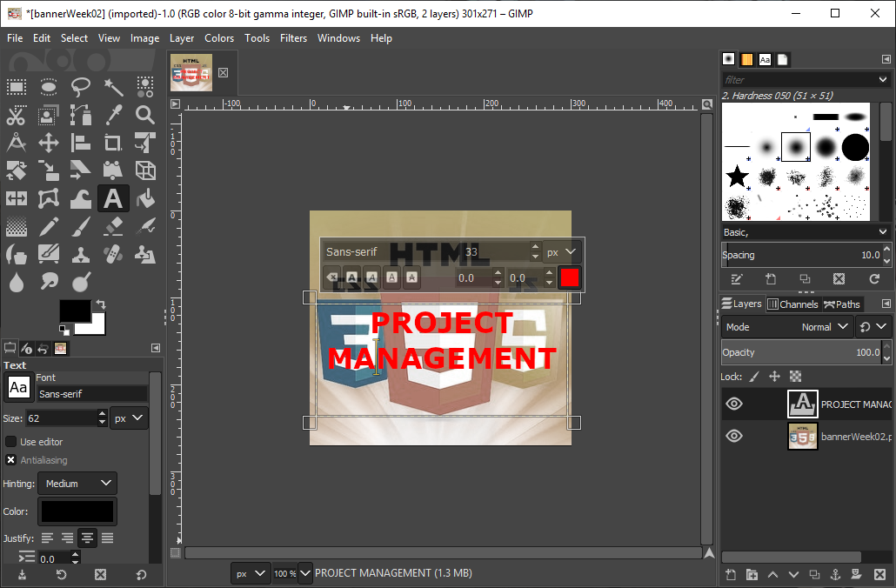Select the Scissors Select tool
Viewport: 896px width, 588px height.
tap(16, 115)
